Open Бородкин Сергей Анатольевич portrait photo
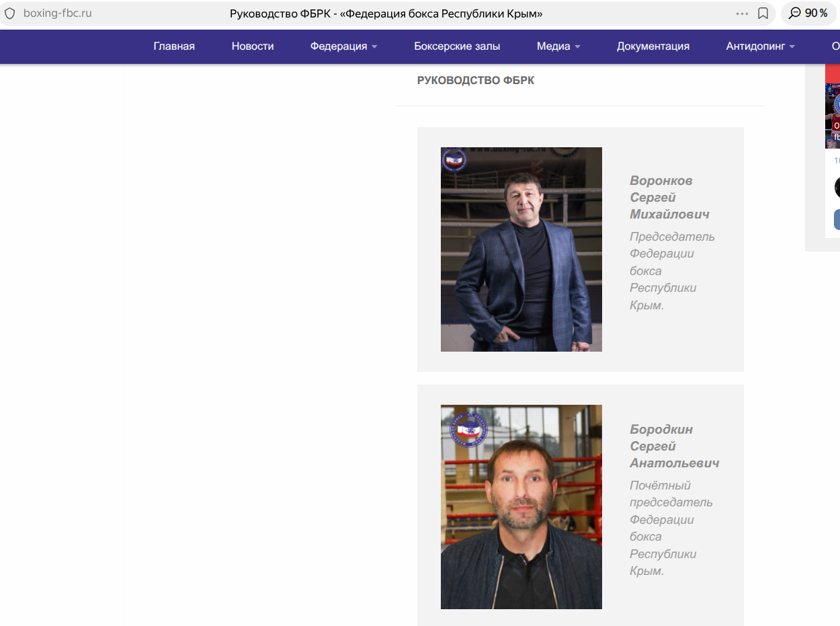Viewport: 840px width, 626px height. pyautogui.click(x=521, y=507)
